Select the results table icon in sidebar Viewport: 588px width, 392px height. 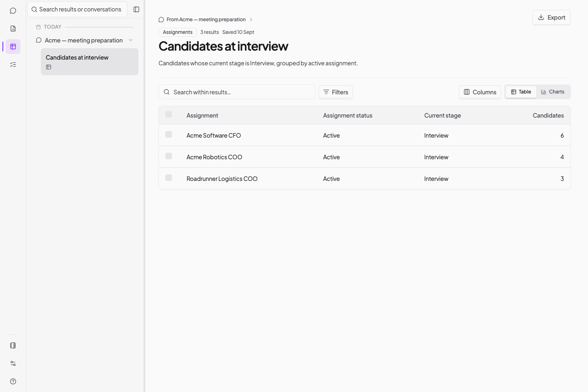point(13,47)
